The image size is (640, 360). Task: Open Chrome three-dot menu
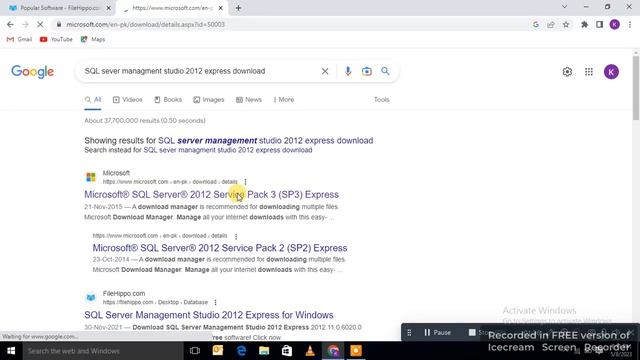pyautogui.click(x=630, y=24)
